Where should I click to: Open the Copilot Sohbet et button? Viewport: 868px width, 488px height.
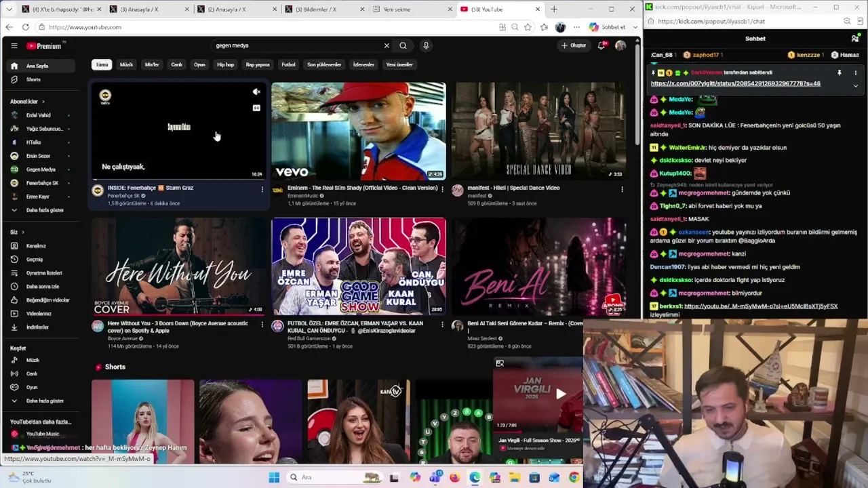608,27
